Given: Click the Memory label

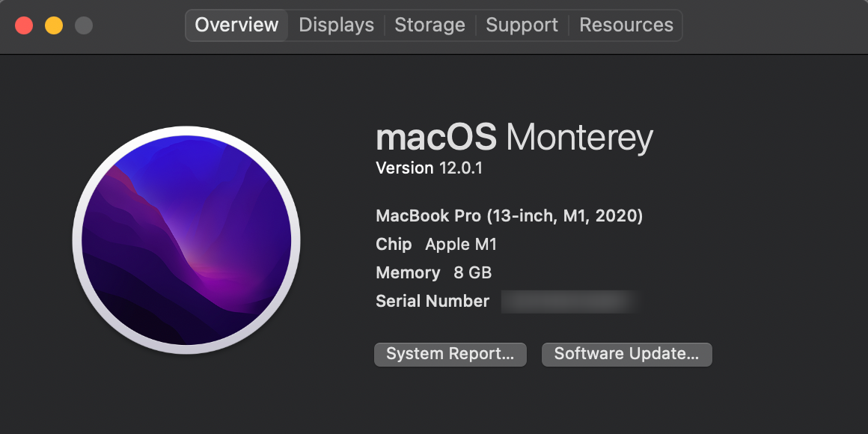Looking at the screenshot, I should [x=408, y=273].
